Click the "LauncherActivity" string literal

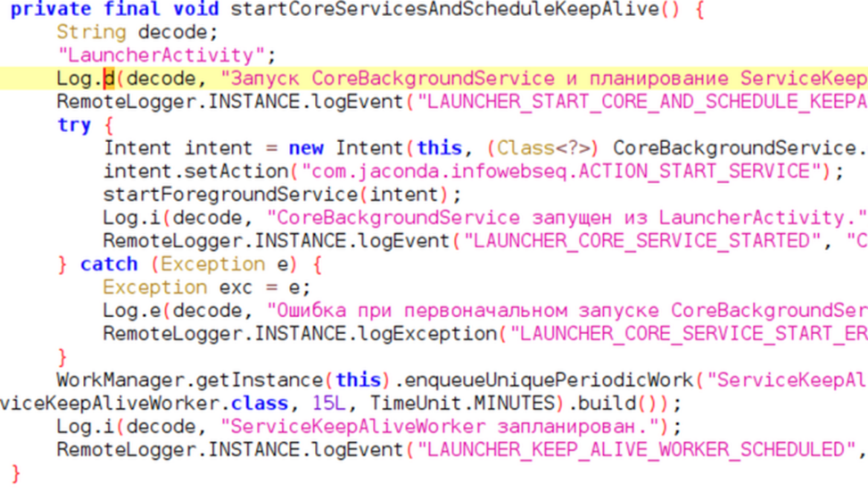click(161, 55)
